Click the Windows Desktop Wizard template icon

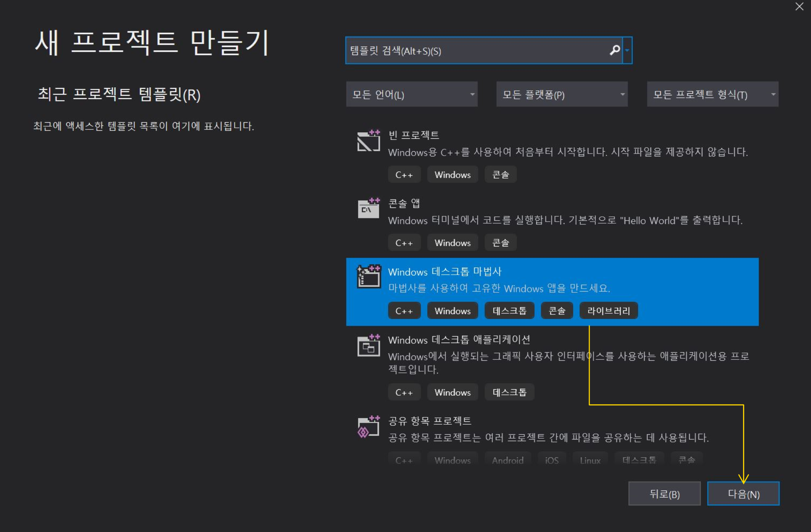pyautogui.click(x=368, y=277)
